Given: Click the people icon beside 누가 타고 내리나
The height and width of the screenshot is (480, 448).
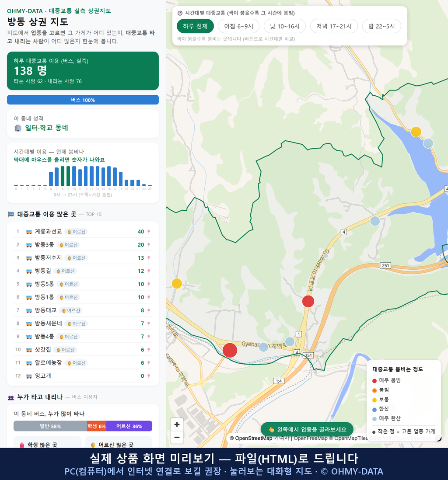Looking at the screenshot, I should click(11, 397).
